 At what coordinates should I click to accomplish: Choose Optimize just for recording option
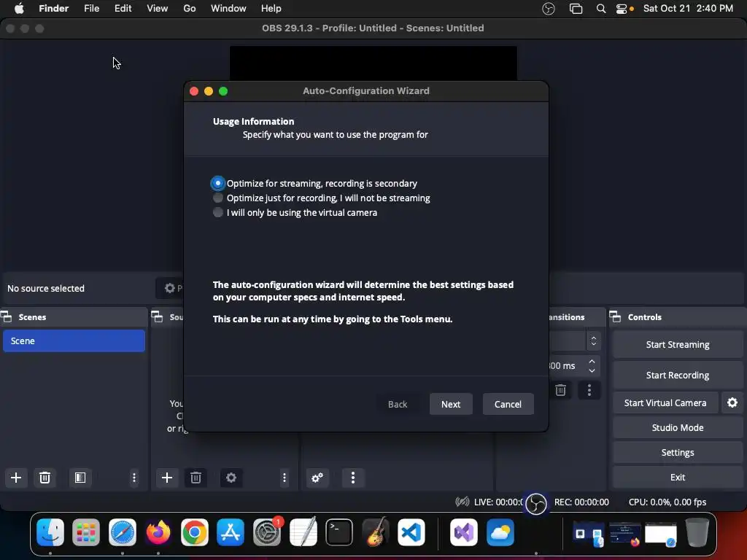pyautogui.click(x=217, y=198)
